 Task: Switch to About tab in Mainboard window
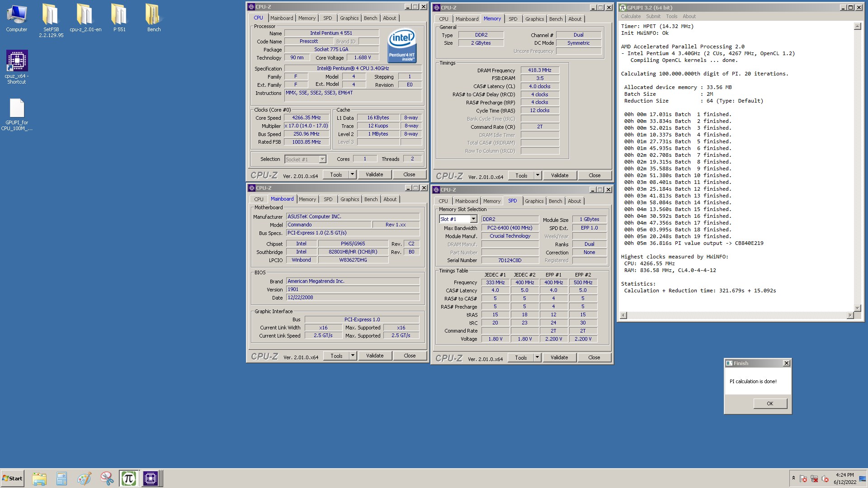tap(390, 199)
